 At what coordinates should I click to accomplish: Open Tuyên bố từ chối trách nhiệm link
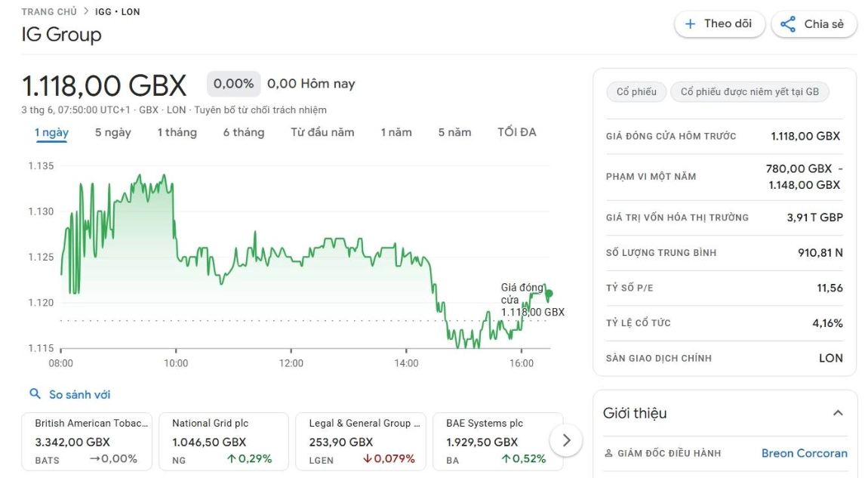click(x=260, y=109)
